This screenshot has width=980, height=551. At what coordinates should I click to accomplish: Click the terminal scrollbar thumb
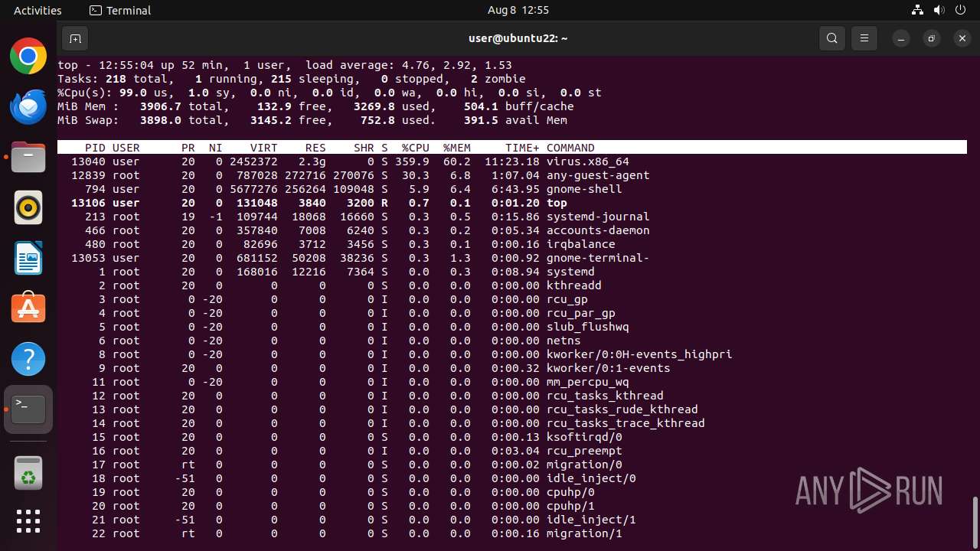975,523
